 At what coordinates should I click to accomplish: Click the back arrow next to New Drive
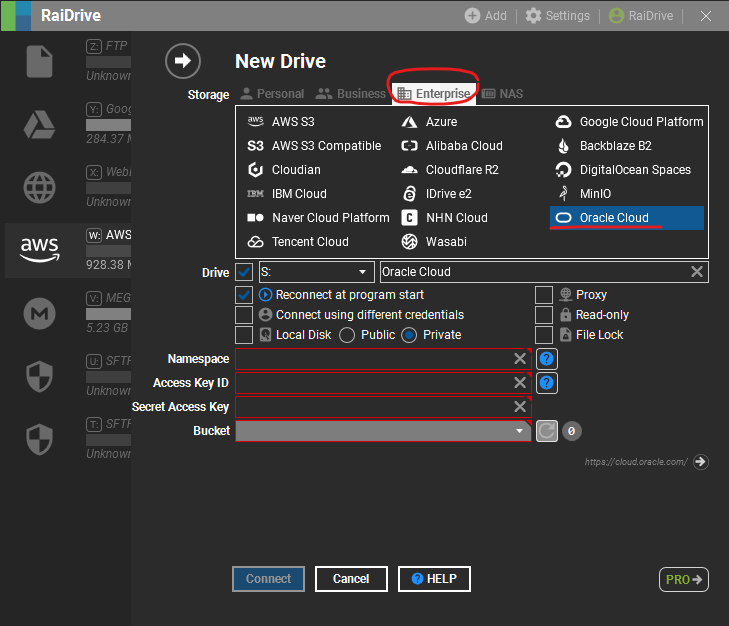click(182, 61)
